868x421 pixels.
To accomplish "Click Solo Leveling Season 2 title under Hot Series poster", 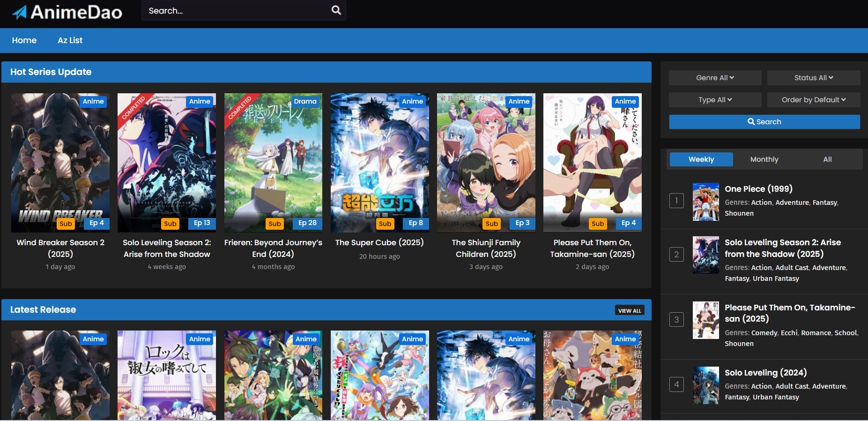I will tap(167, 248).
